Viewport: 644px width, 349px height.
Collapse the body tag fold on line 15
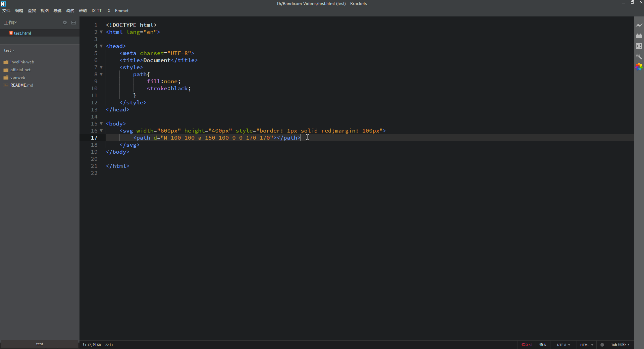point(101,123)
